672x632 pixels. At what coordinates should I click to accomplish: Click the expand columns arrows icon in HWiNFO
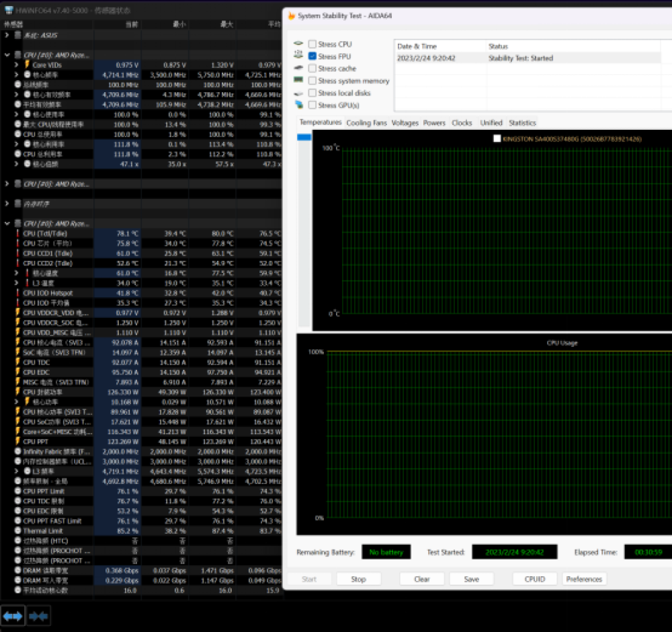tap(13, 615)
